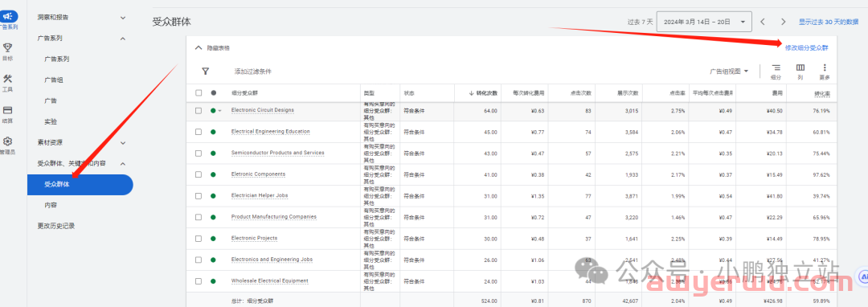Open 广告 in sidebar
This screenshot has width=868, height=307.
pyautogui.click(x=51, y=101)
